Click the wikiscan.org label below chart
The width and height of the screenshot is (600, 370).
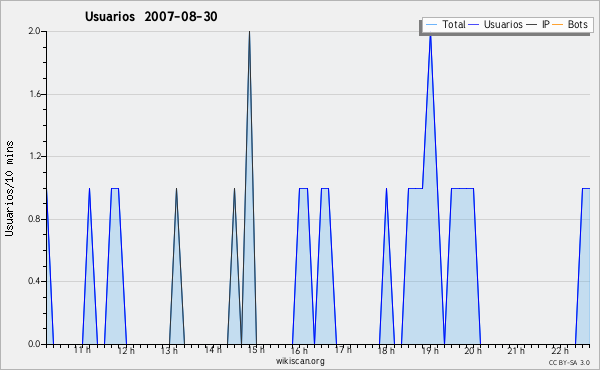300,361
